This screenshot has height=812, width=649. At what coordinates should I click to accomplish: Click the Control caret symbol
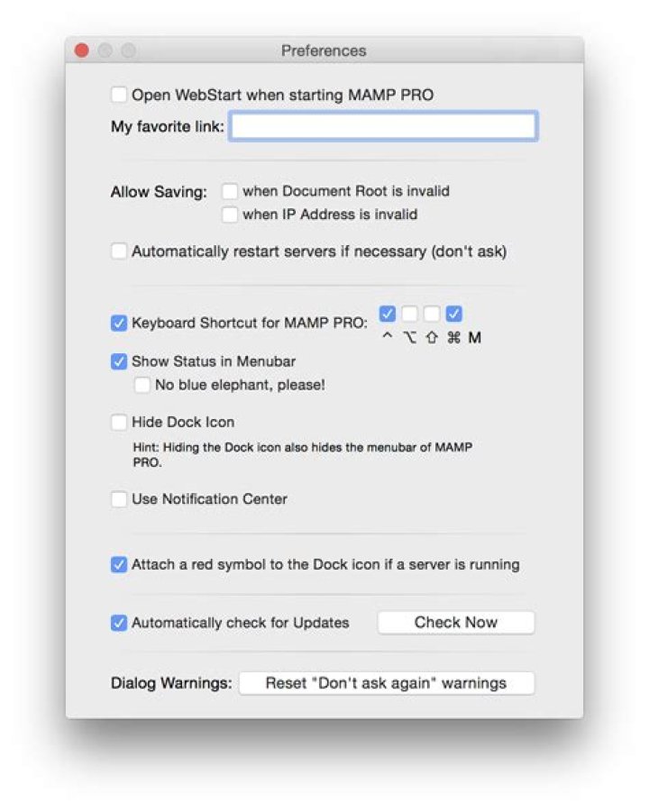coord(388,337)
